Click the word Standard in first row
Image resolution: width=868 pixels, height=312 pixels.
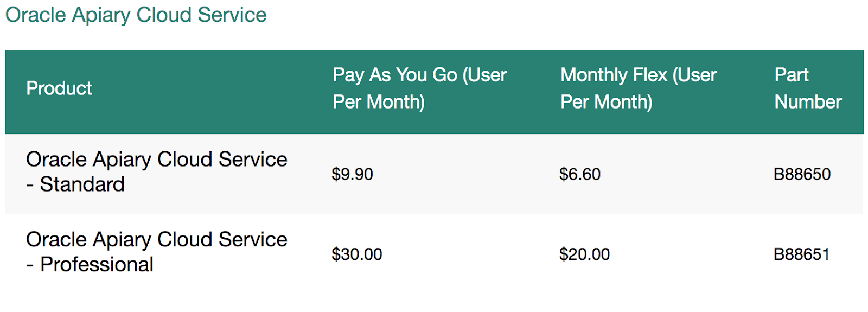click(82, 184)
